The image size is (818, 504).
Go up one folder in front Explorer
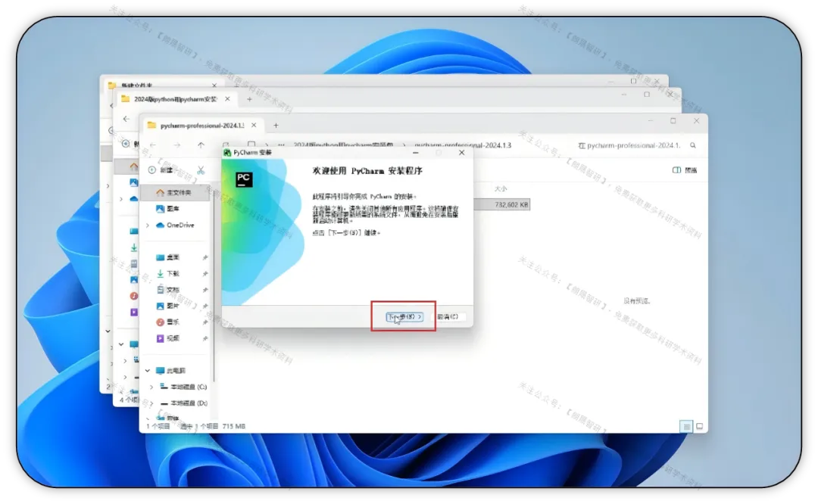tap(201, 145)
